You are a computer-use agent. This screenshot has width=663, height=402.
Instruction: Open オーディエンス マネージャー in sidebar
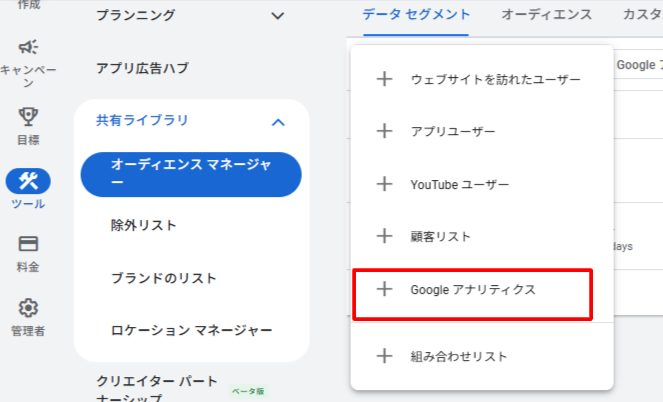coord(190,174)
